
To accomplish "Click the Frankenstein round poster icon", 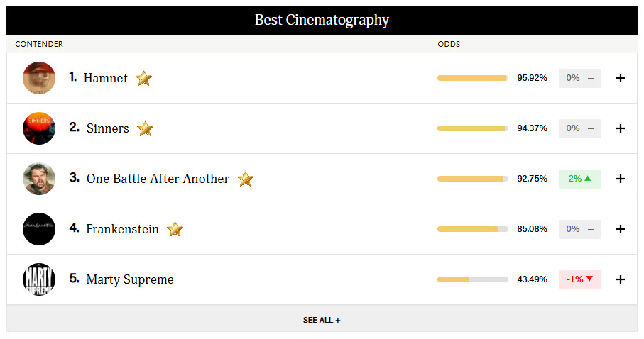I will [39, 229].
